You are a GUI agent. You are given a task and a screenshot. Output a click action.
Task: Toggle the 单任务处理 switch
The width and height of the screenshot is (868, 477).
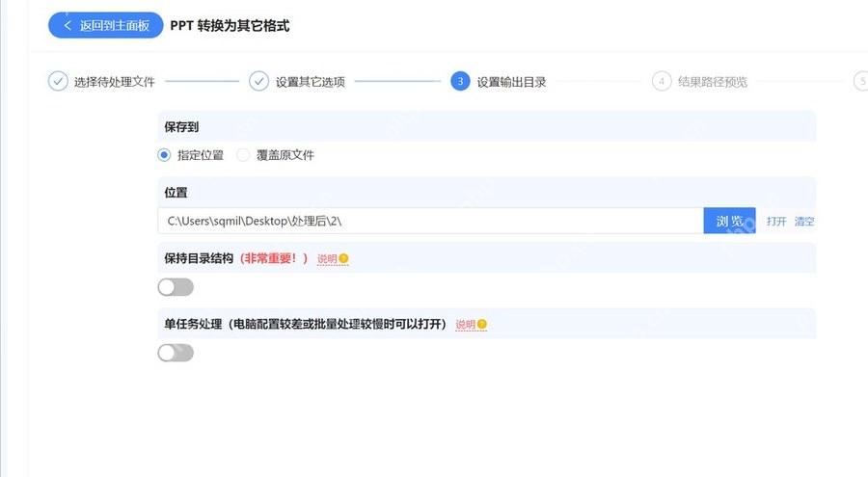coord(176,353)
